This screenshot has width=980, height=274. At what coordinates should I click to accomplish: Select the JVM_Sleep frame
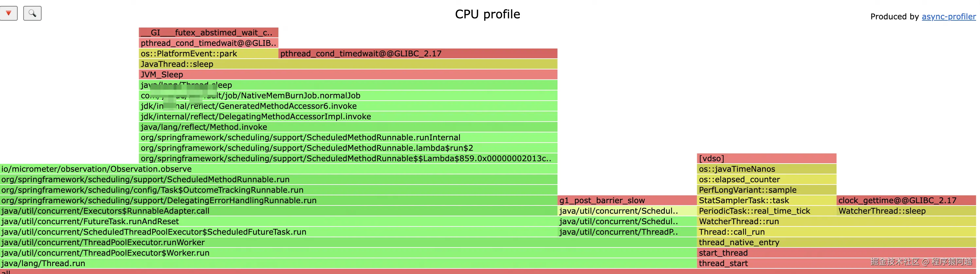click(x=348, y=75)
